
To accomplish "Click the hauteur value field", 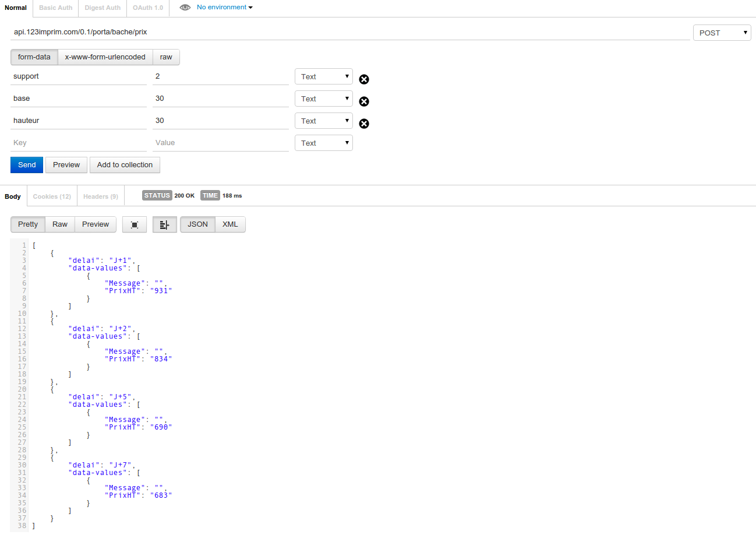I will (221, 121).
